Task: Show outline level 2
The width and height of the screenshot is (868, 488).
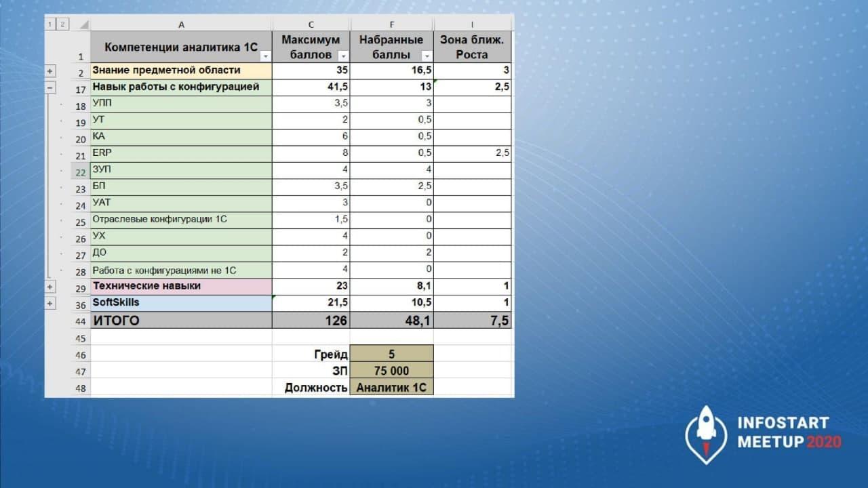Action: (x=62, y=24)
